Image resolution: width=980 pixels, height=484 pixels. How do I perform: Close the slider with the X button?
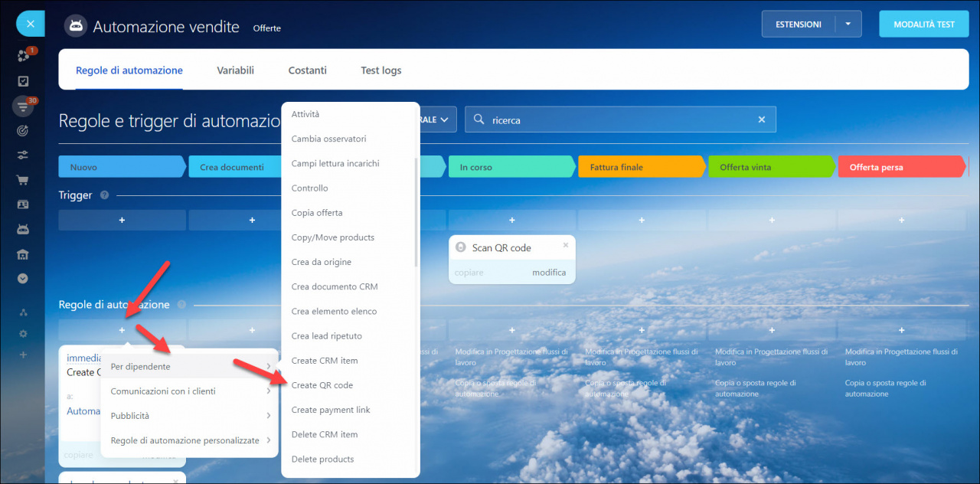coord(30,24)
